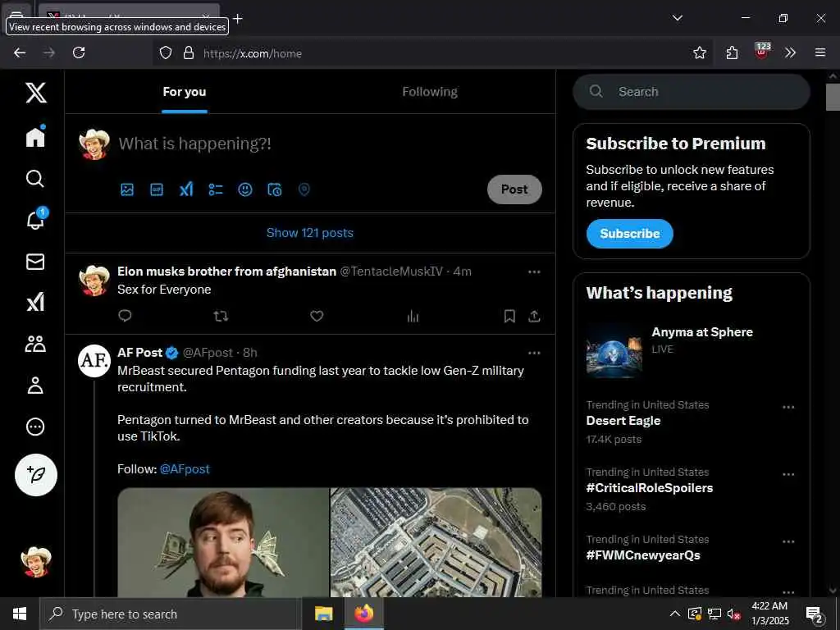Viewport: 840px width, 630px height.
Task: Open Windows Start menu
Action: (x=20, y=614)
